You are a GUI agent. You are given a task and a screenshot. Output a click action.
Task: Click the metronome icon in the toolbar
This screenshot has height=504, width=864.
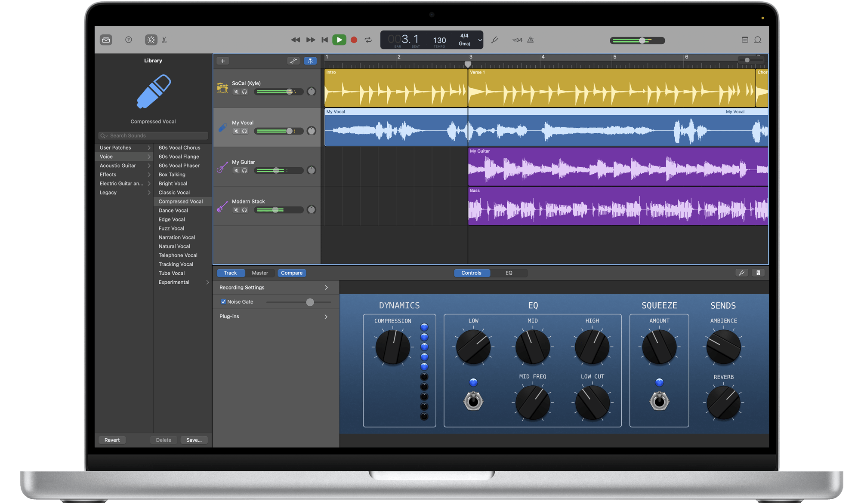point(531,40)
